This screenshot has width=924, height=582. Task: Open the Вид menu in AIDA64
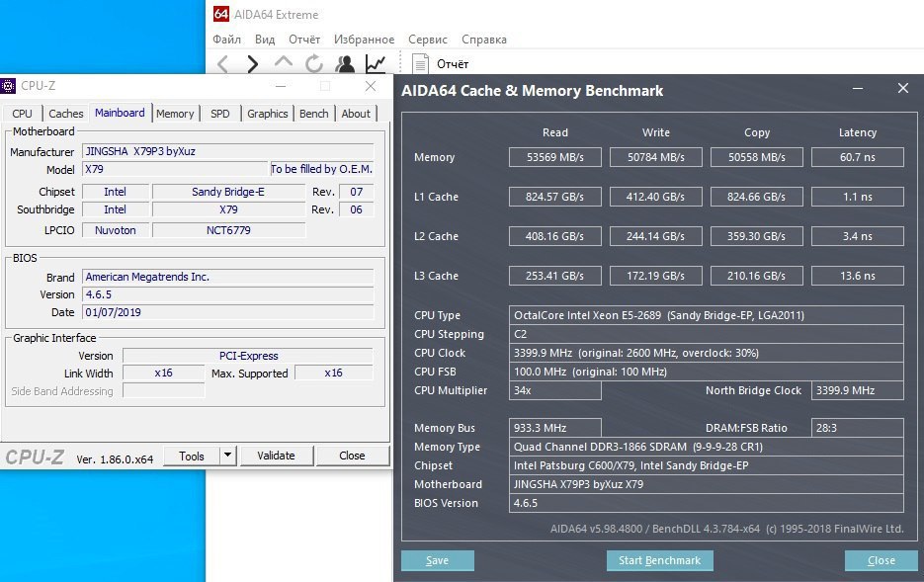265,40
